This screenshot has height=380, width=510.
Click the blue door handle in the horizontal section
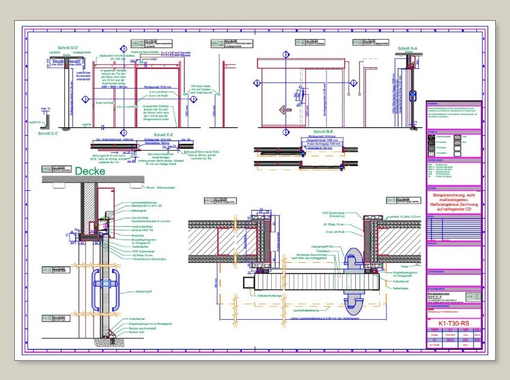coord(354,282)
